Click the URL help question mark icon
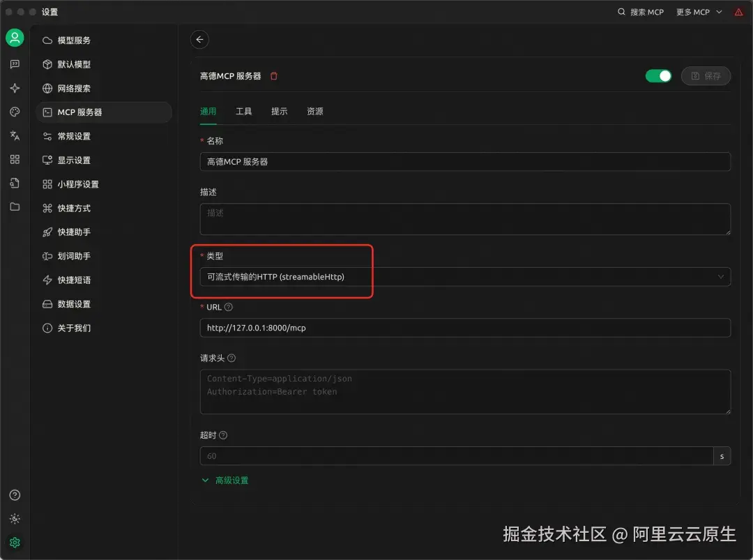 point(229,307)
